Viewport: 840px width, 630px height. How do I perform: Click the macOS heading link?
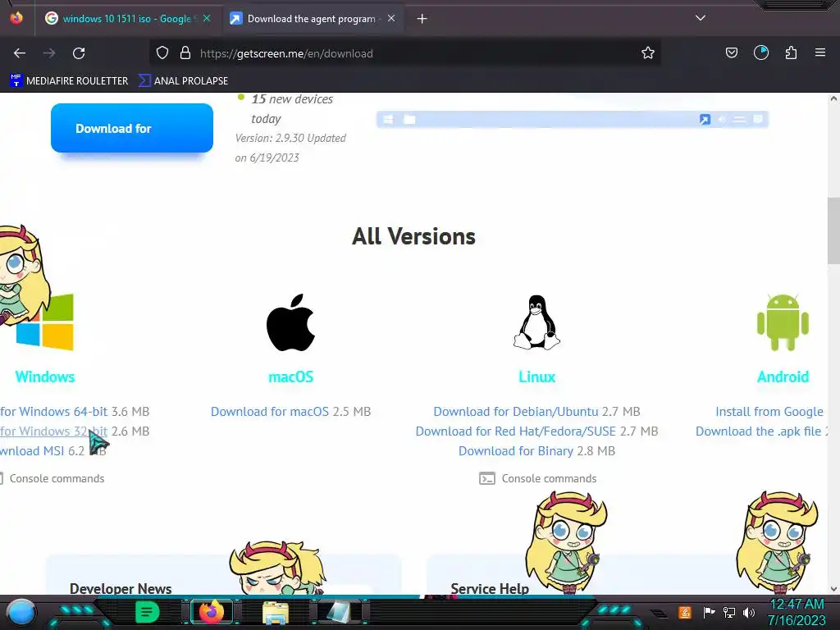coord(291,377)
